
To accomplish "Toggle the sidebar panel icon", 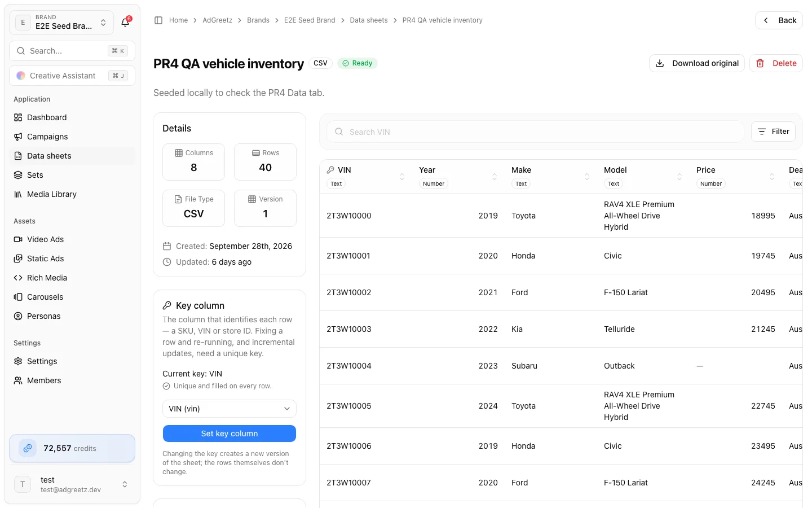I will (158, 20).
